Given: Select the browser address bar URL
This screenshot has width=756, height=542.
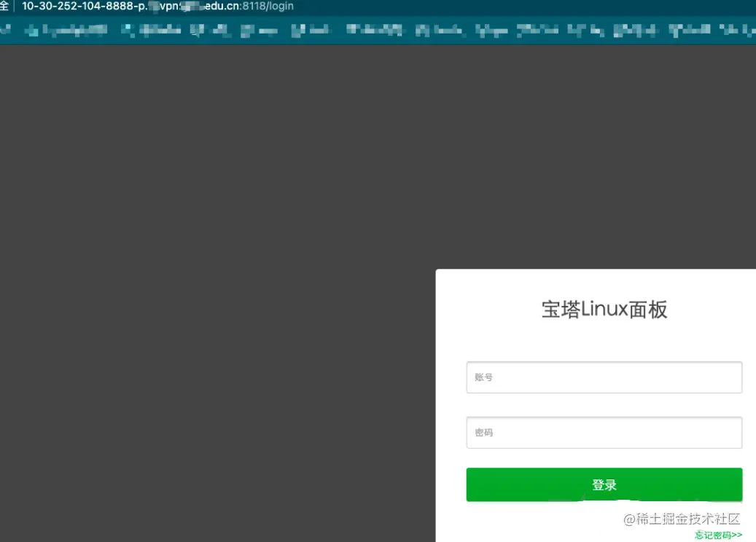Looking at the screenshot, I should (157, 7).
